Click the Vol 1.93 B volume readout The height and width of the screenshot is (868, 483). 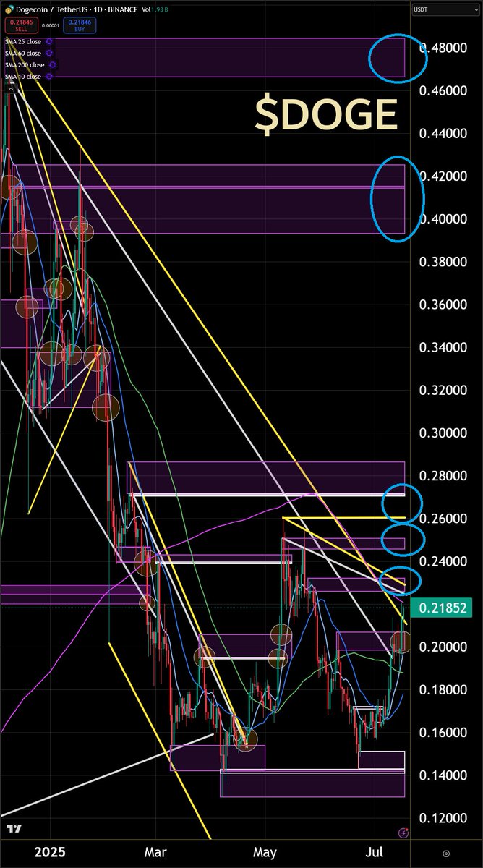(x=156, y=9)
